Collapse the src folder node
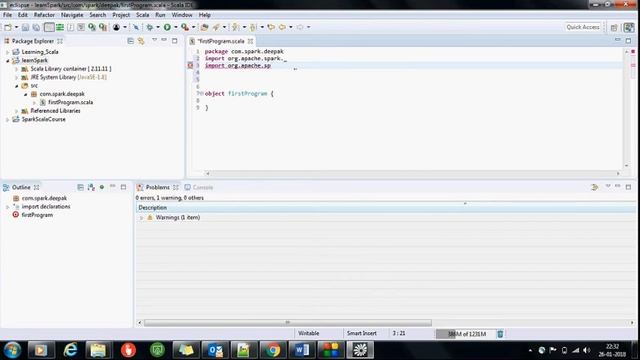The image size is (640, 360). pos(16,86)
